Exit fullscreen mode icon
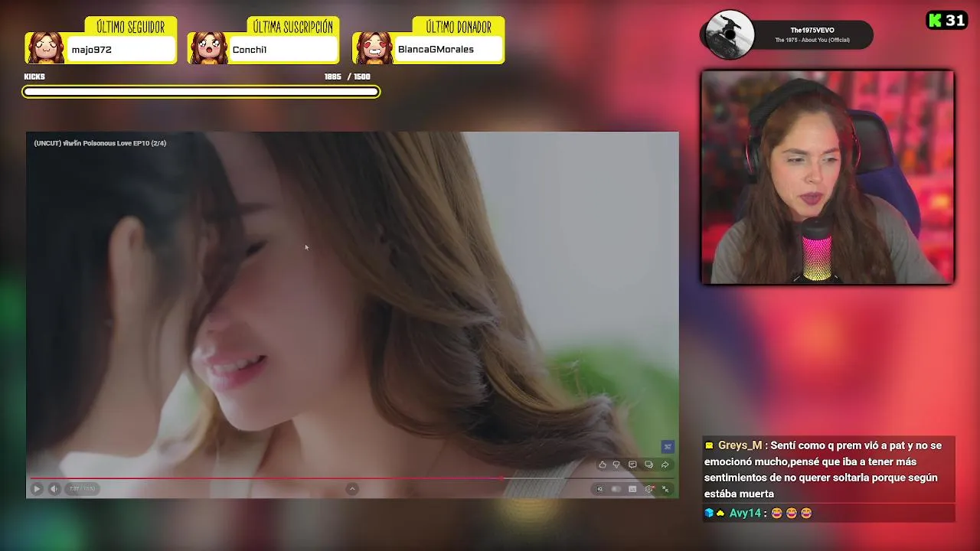The height and width of the screenshot is (551, 980). (665, 489)
